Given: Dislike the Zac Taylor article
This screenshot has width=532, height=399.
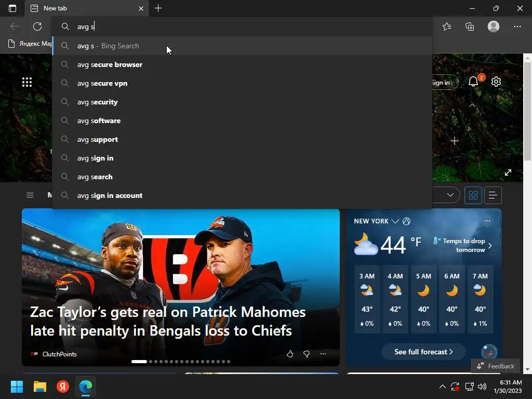Looking at the screenshot, I should [307, 354].
